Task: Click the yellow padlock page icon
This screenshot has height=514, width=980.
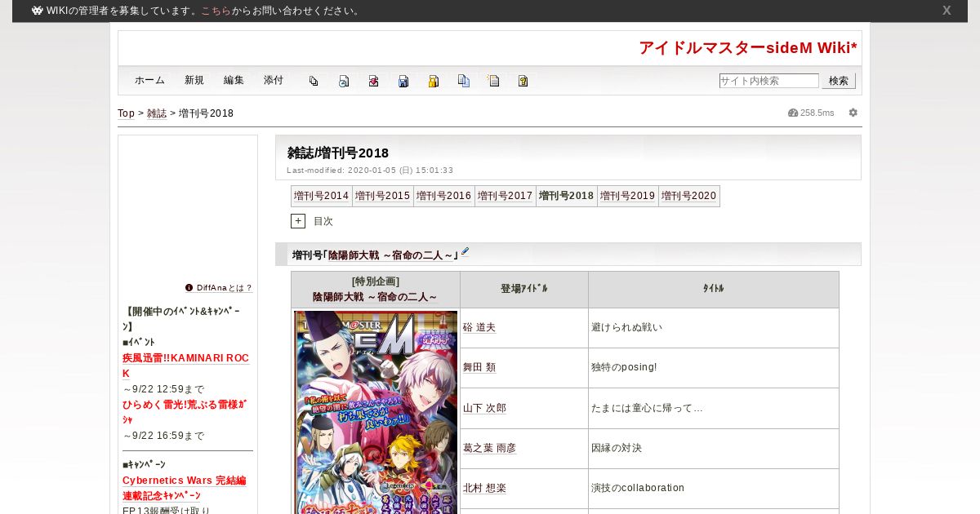Action: tap(434, 81)
